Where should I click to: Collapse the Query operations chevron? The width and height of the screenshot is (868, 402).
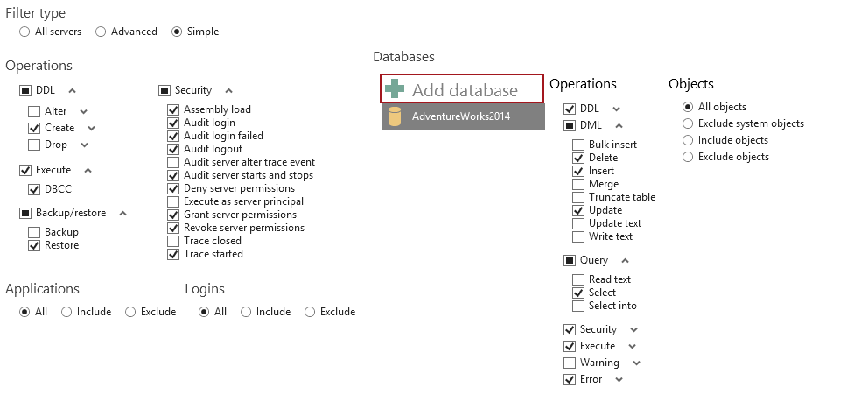point(625,260)
